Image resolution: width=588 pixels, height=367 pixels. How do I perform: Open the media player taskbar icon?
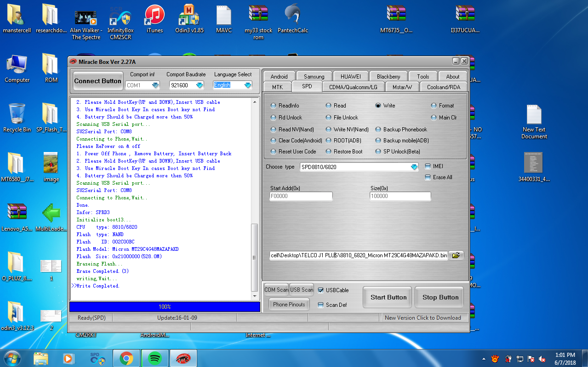(69, 358)
